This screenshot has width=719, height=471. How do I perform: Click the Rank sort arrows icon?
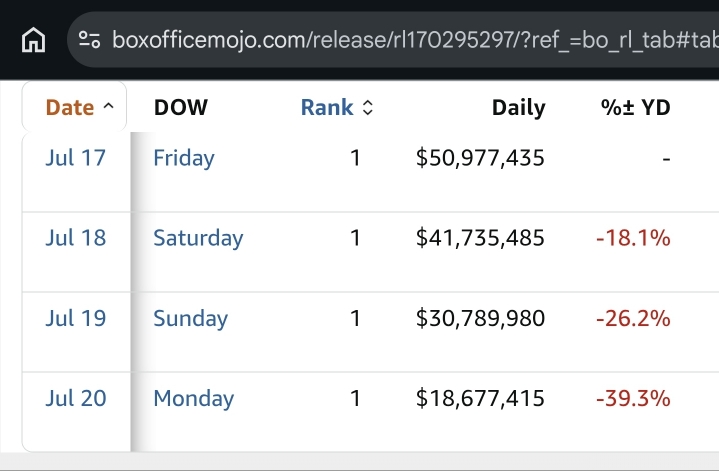[368, 108]
